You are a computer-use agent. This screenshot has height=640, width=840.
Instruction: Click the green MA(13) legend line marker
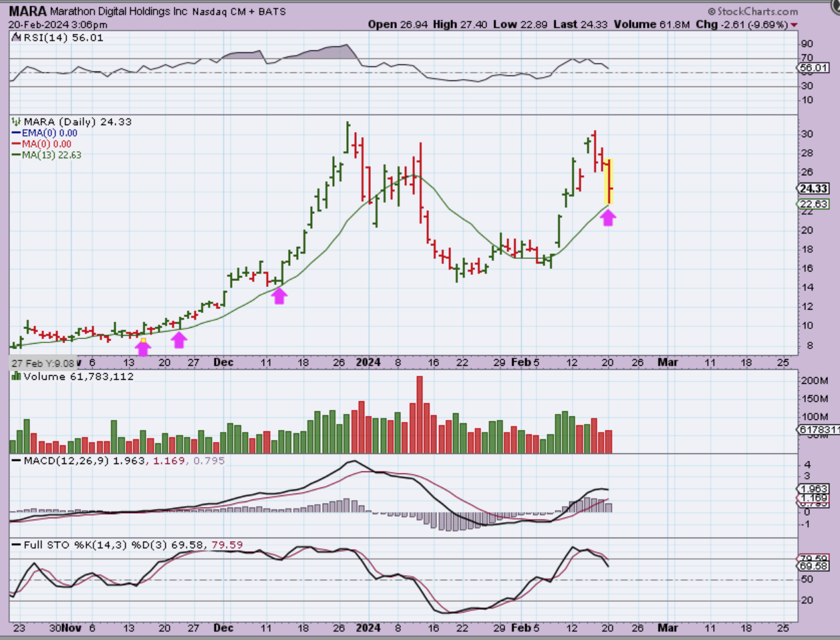pos(17,154)
